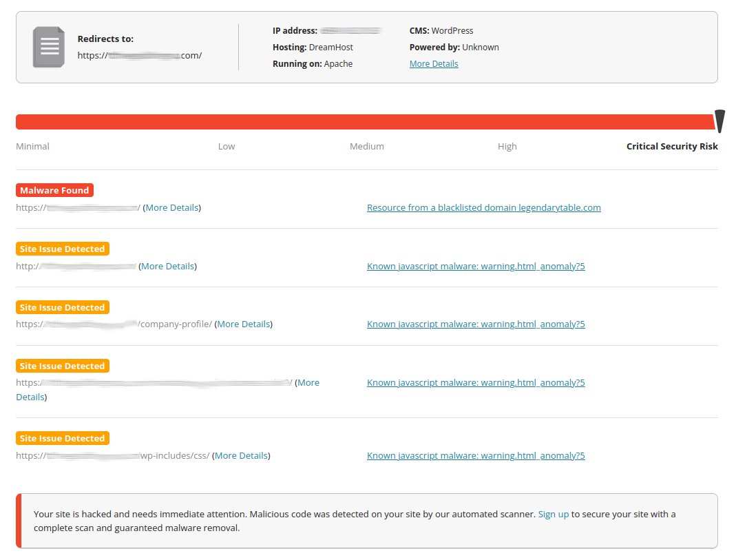Open the blacklisted domain legendarytable.com link
Viewport: 736px width, 560px height.
(x=483, y=207)
